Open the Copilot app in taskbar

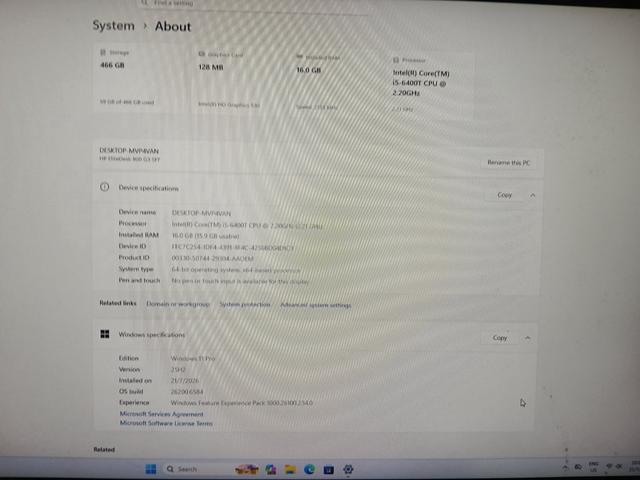pos(271,469)
